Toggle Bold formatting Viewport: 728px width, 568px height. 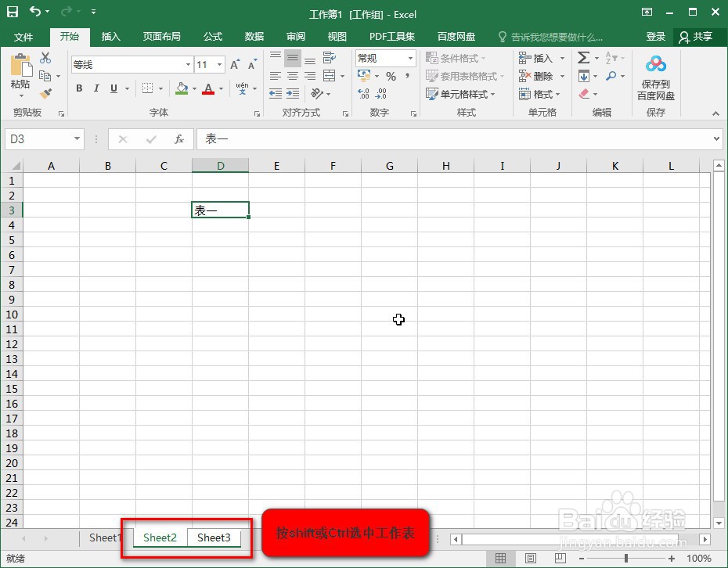click(79, 88)
